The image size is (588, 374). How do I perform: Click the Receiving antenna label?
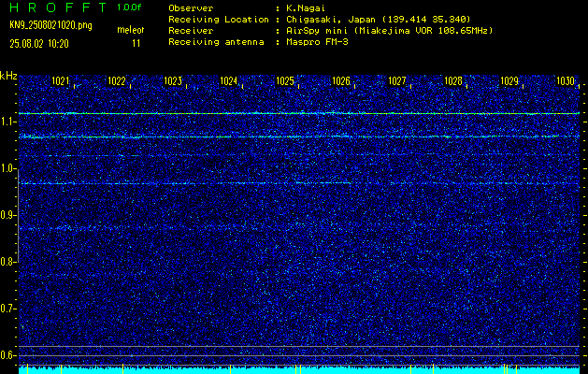(216, 42)
